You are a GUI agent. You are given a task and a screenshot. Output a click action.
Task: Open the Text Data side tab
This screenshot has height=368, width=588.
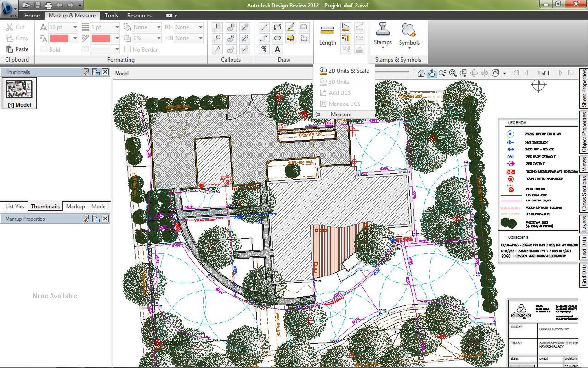click(x=584, y=247)
